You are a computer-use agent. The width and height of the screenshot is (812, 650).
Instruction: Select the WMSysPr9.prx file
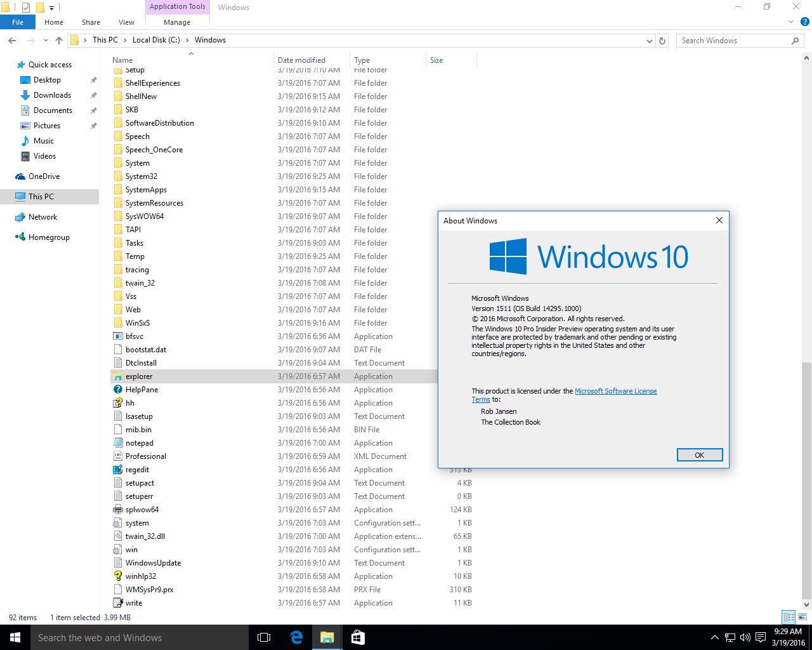tap(150, 590)
